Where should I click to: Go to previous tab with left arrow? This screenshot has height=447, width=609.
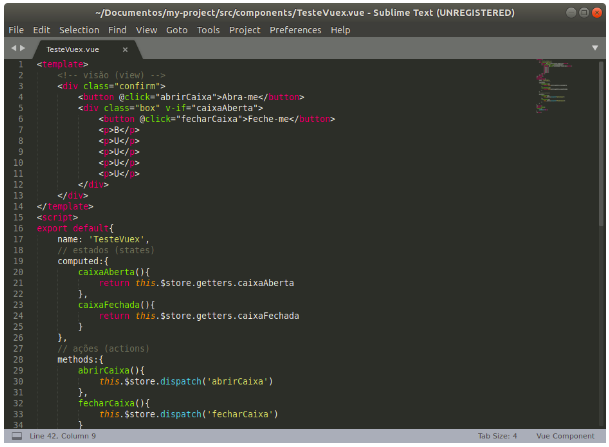[14, 48]
